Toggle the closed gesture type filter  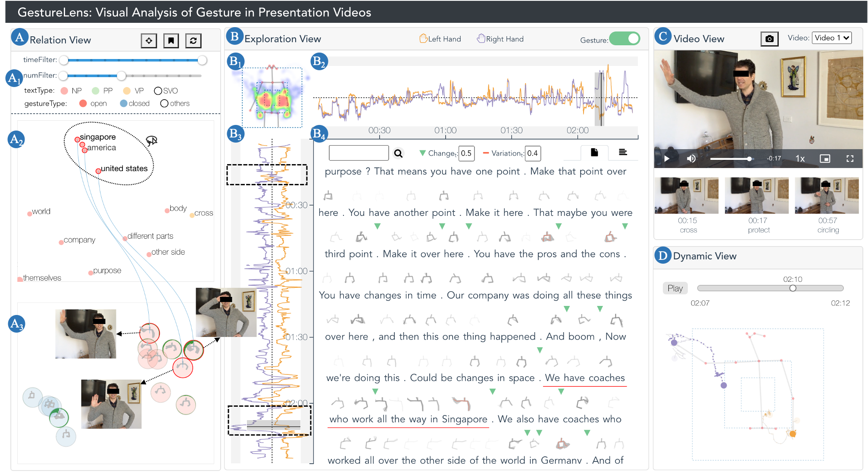click(124, 103)
